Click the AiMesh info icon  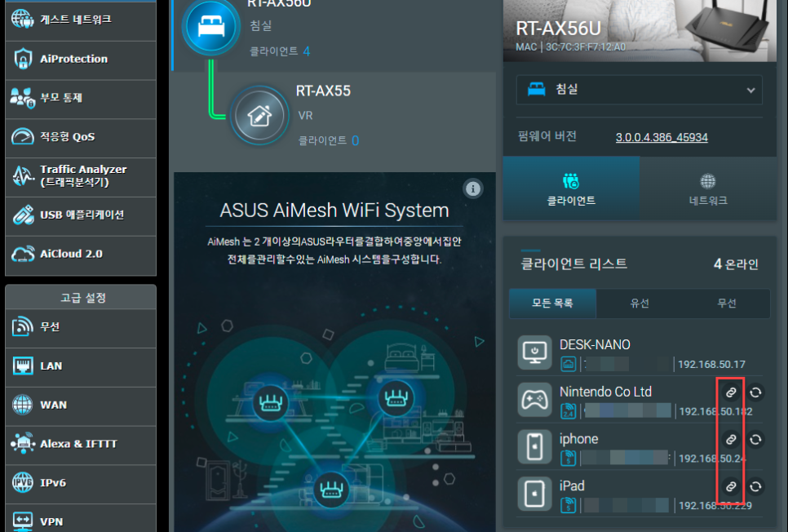click(472, 188)
